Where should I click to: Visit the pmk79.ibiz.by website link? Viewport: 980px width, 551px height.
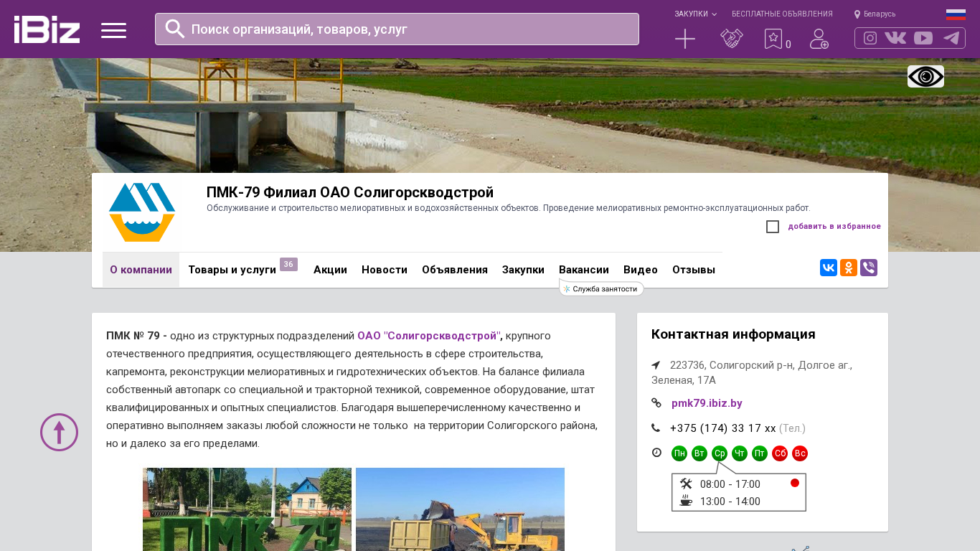[707, 403]
